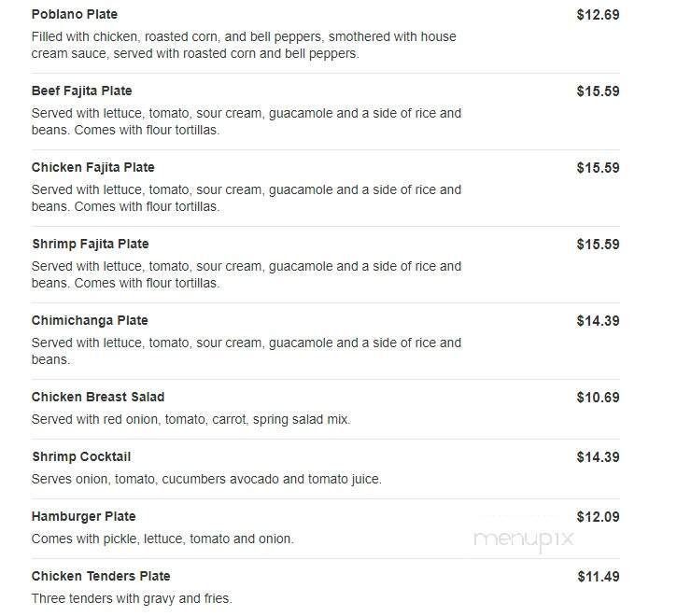
Task: Click the Poblano Plate description text
Action: 244,45
